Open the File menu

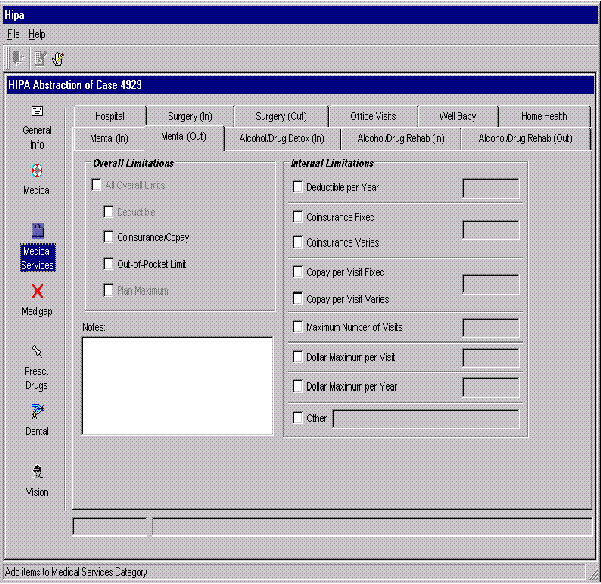[13, 34]
